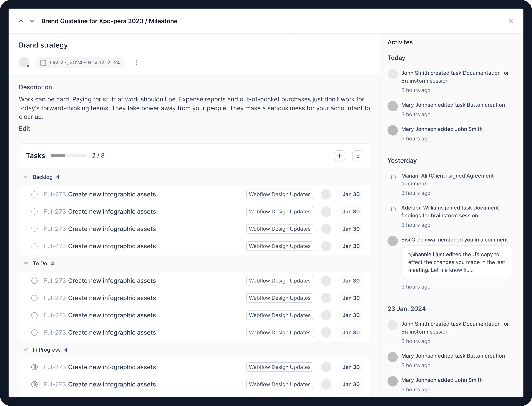Viewport: 532px width, 406px height.
Task: Open the task filter button
Action: (358, 156)
